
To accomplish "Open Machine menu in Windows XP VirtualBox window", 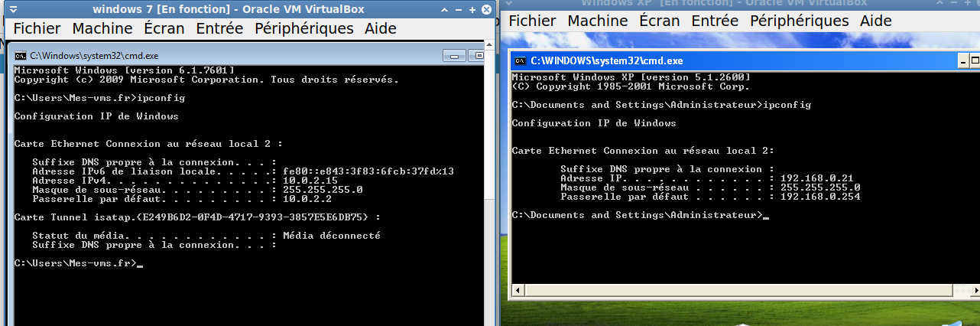I will click(598, 21).
